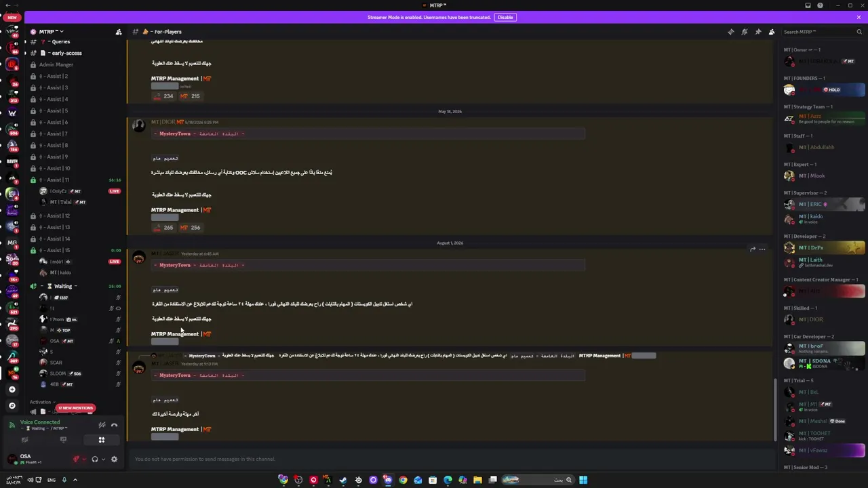Image resolution: width=868 pixels, height=488 pixels.
Task: Open MT | Abdullah profile in member list
Action: tap(824, 147)
